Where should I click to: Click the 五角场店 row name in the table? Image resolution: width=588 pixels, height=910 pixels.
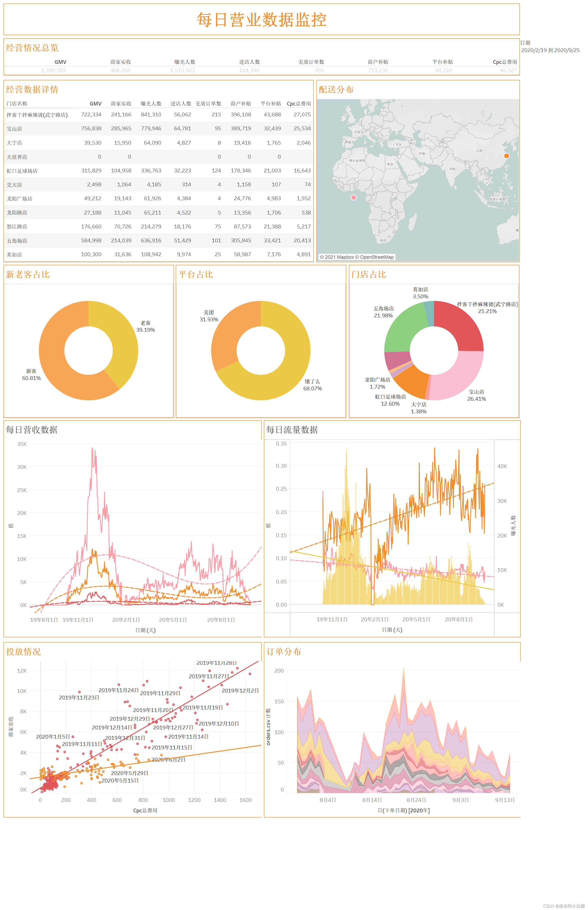17,241
